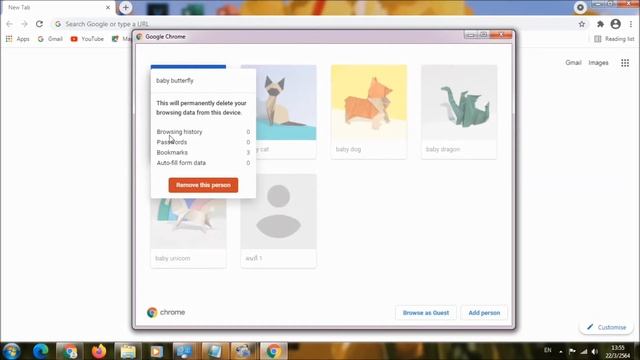Close the New Tab tab
640x360 pixels.
pos(108,7)
